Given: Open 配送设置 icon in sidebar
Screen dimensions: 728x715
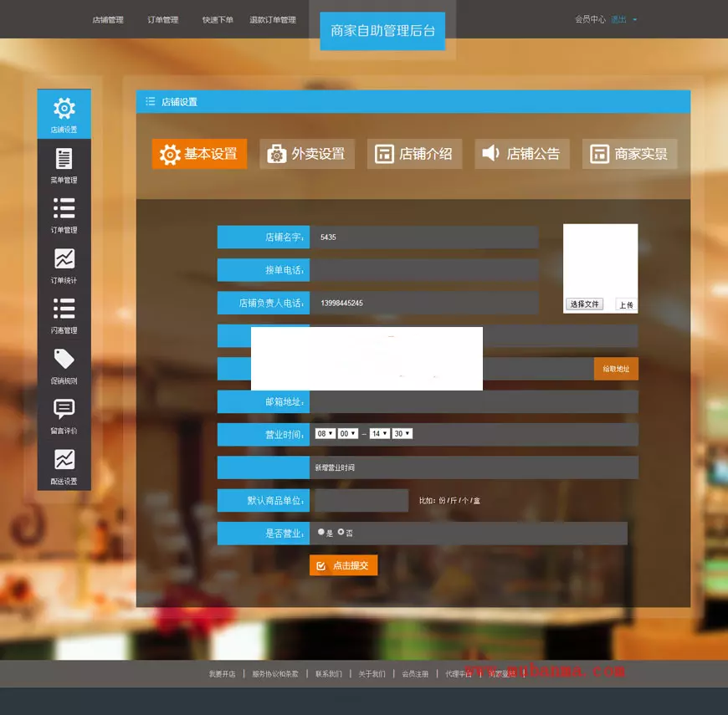Looking at the screenshot, I should [64, 460].
